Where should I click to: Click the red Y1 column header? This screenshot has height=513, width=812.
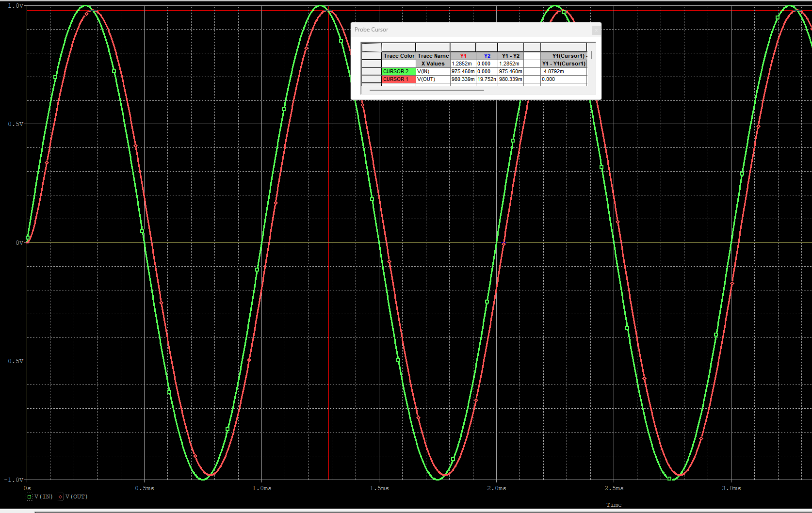463,56
